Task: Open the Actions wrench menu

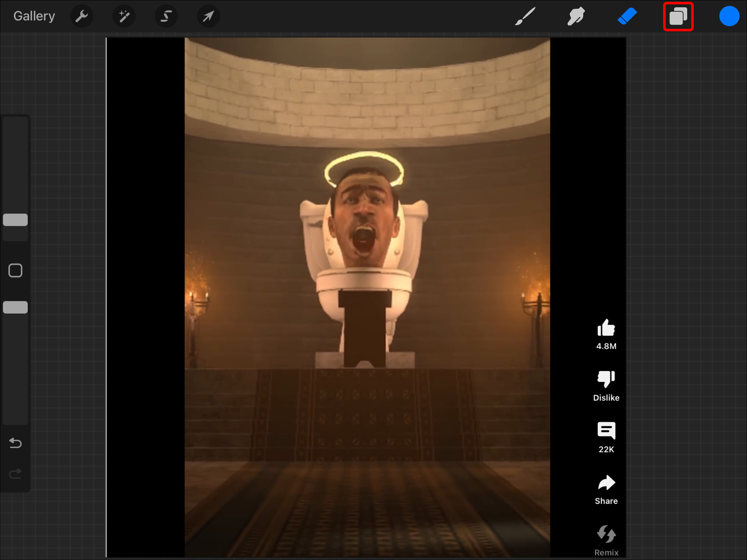Action: tap(82, 16)
